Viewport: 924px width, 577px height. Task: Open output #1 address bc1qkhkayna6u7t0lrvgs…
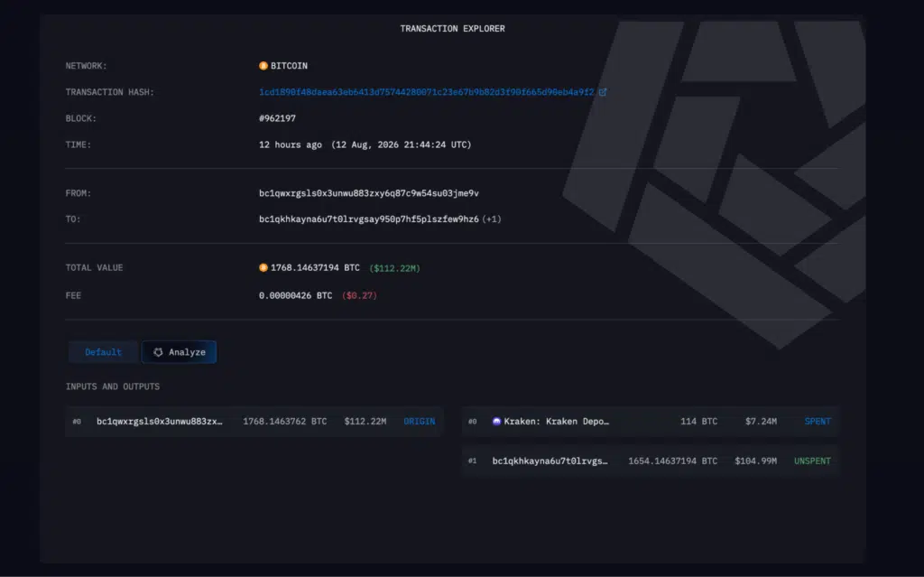coord(550,461)
